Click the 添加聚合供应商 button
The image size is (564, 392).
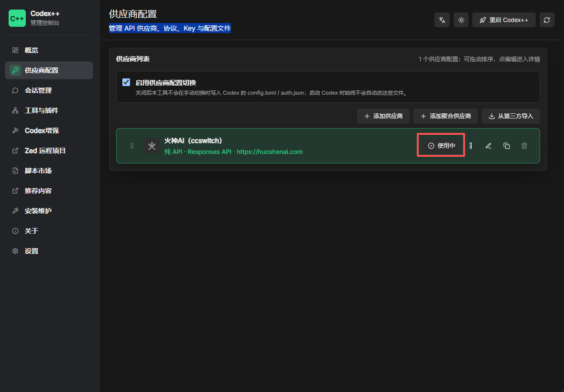click(445, 116)
